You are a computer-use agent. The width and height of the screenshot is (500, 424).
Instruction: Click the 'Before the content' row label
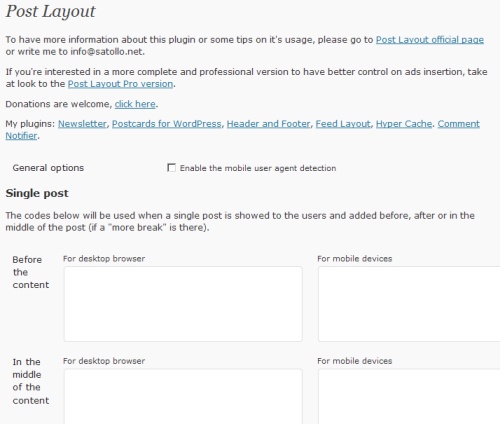(x=31, y=272)
